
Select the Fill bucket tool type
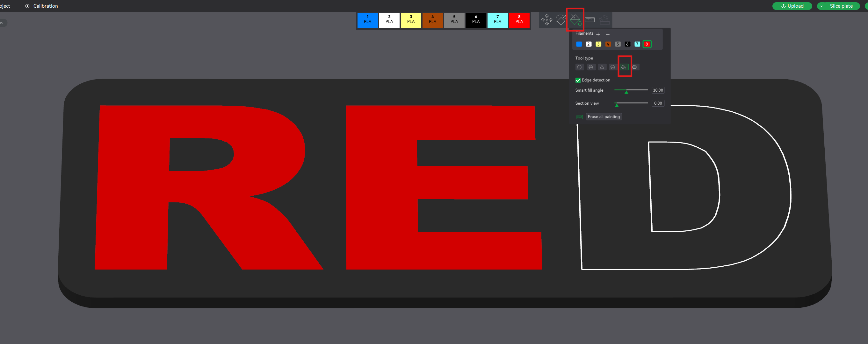tap(624, 67)
